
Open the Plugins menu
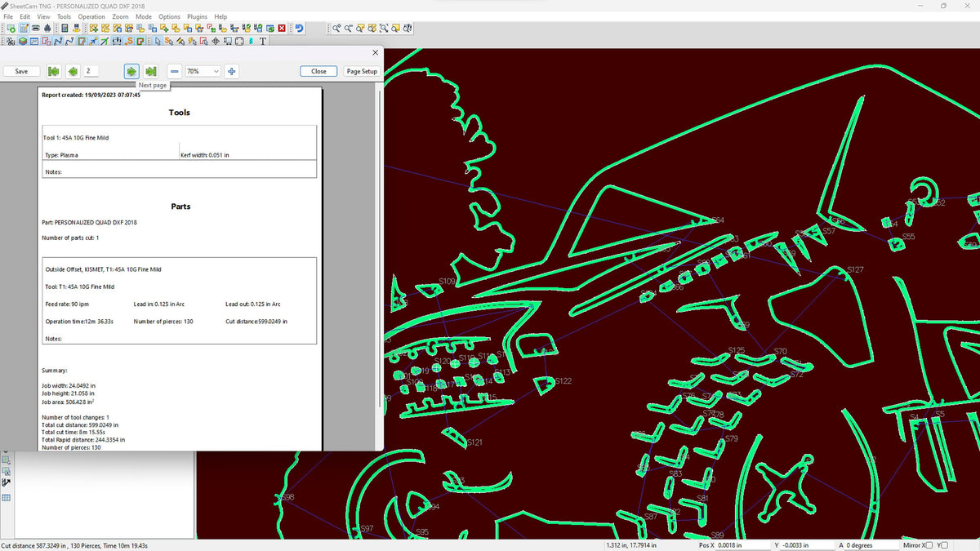(197, 16)
